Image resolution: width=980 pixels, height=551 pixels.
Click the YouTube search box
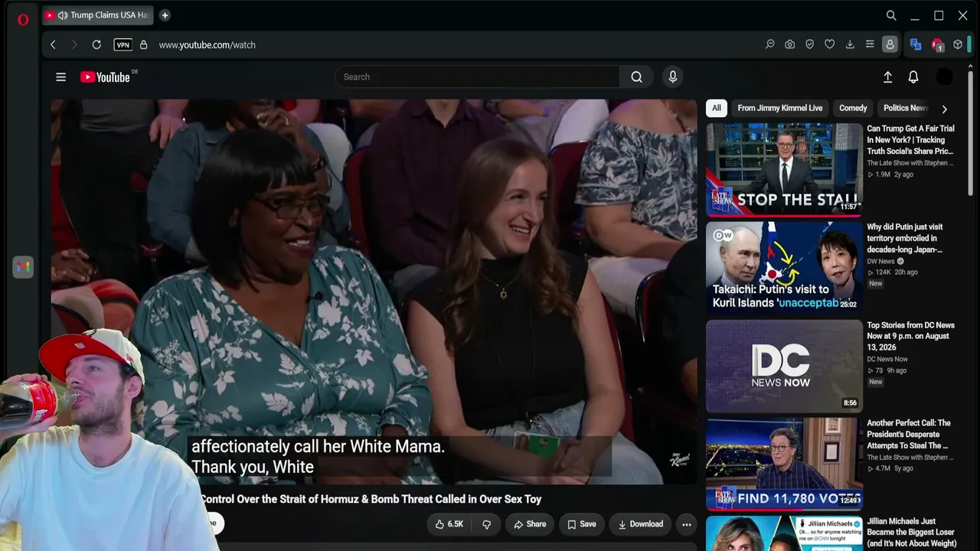(477, 77)
